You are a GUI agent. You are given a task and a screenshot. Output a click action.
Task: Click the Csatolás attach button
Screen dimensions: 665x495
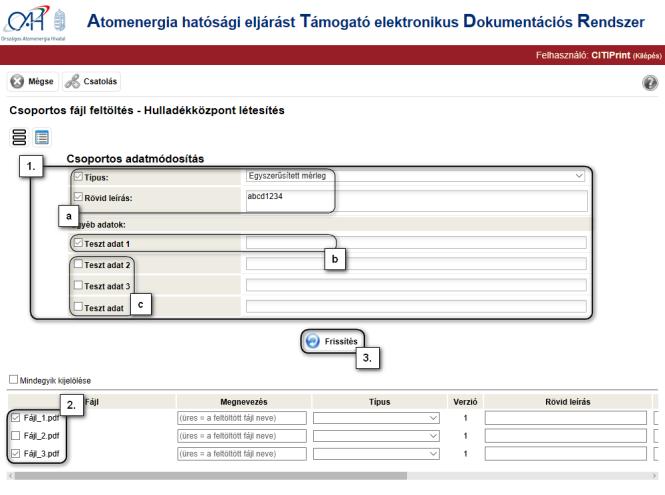(x=91, y=81)
